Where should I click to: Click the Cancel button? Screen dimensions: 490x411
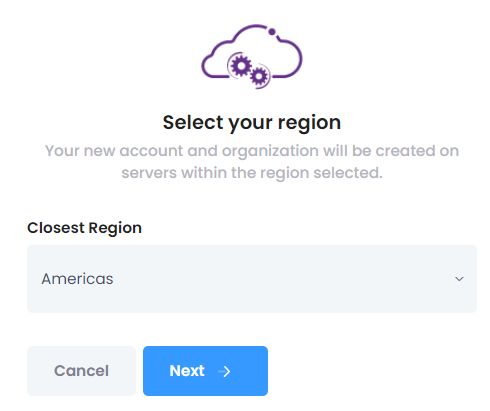pos(81,371)
